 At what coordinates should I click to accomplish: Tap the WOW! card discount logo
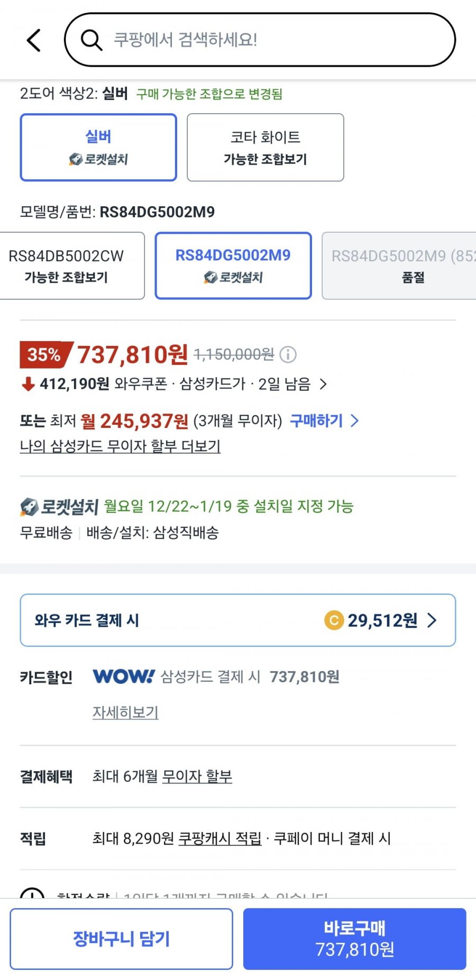pyautogui.click(x=124, y=676)
